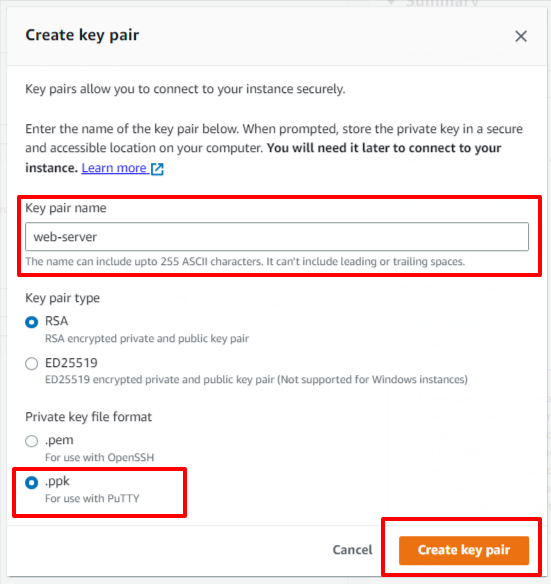Click the Cancel button
The width and height of the screenshot is (551, 584).
(x=352, y=550)
